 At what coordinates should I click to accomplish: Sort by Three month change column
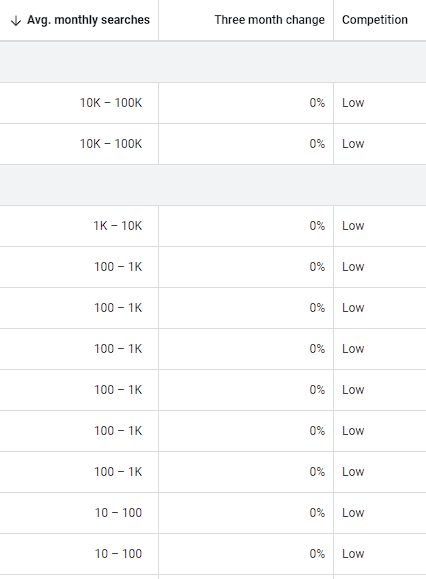[269, 20]
